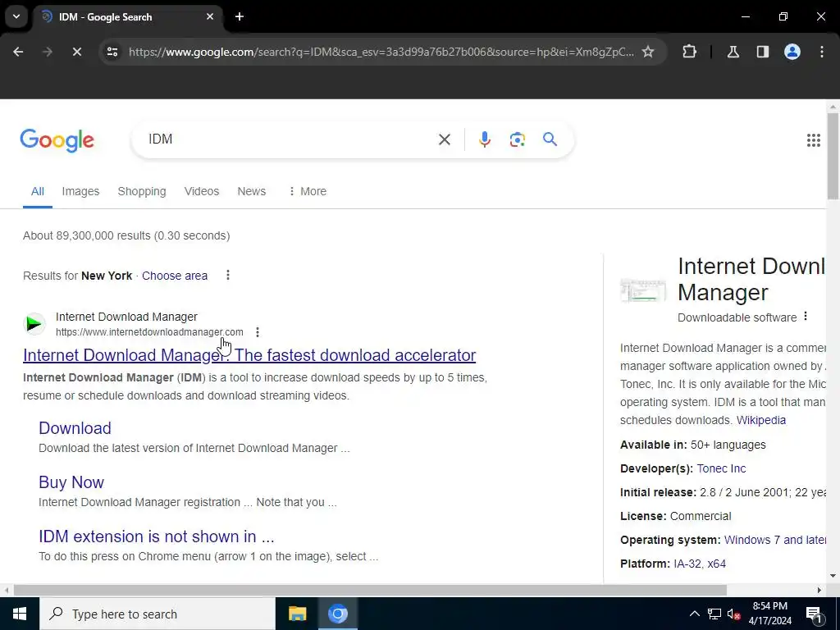Open the muted volume tray icon
The height and width of the screenshot is (630, 840).
(734, 614)
